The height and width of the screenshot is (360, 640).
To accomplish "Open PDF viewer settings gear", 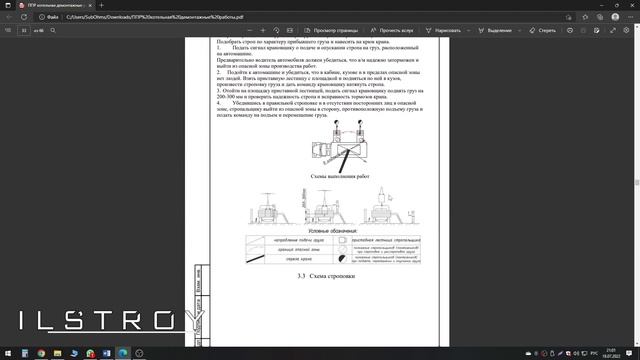I will 626,30.
